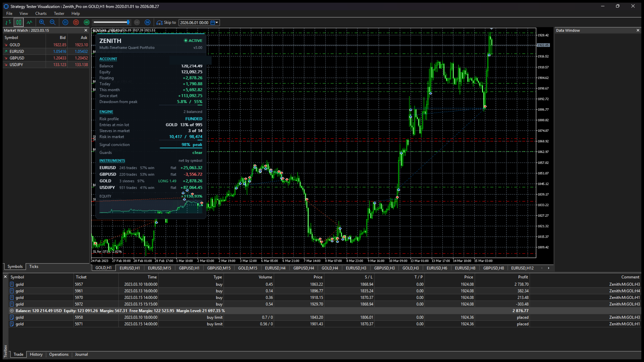
Task: Switch to the EURUSD,M15 chart tab
Action: (159, 268)
